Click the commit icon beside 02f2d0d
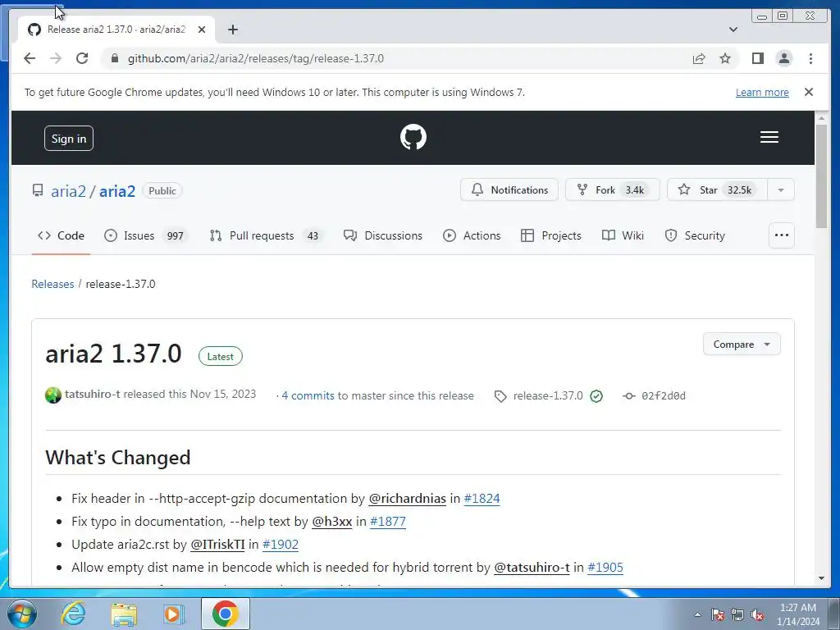This screenshot has width=840, height=630. coord(629,396)
